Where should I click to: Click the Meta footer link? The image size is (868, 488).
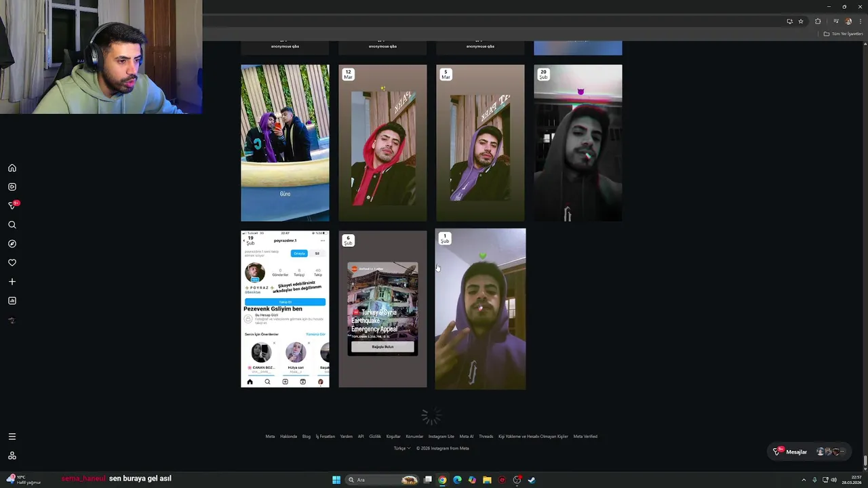tap(270, 436)
